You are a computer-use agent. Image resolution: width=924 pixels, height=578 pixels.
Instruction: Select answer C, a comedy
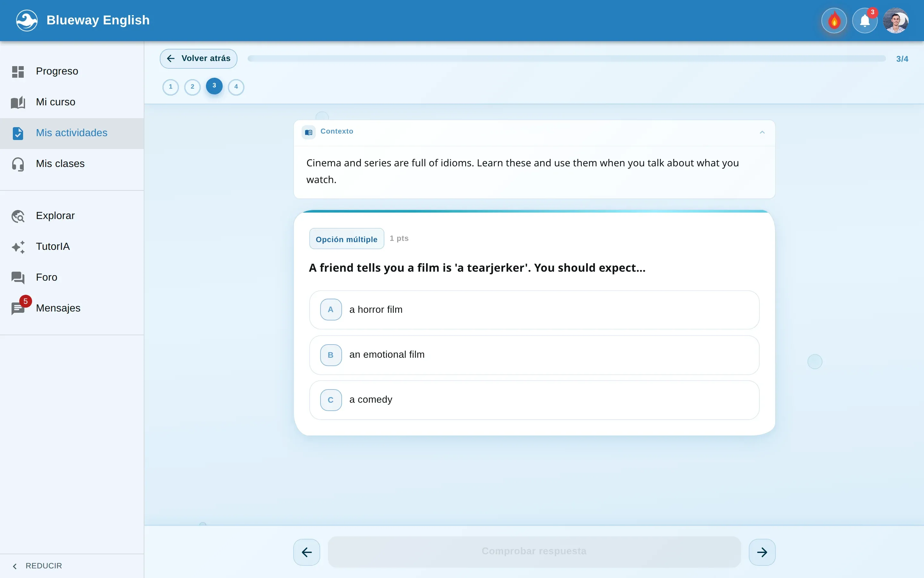pos(534,400)
